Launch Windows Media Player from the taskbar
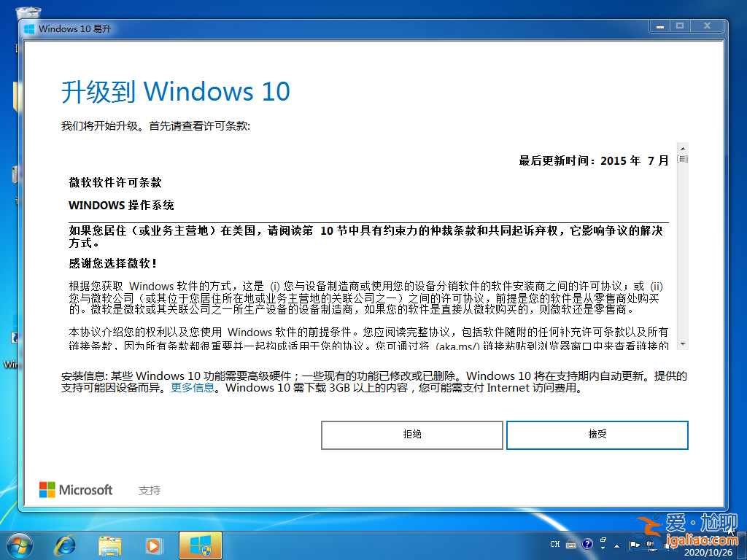 pos(154,545)
